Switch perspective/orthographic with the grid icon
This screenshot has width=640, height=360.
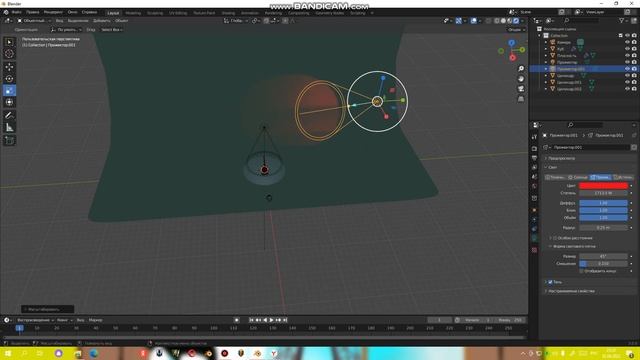521,99
